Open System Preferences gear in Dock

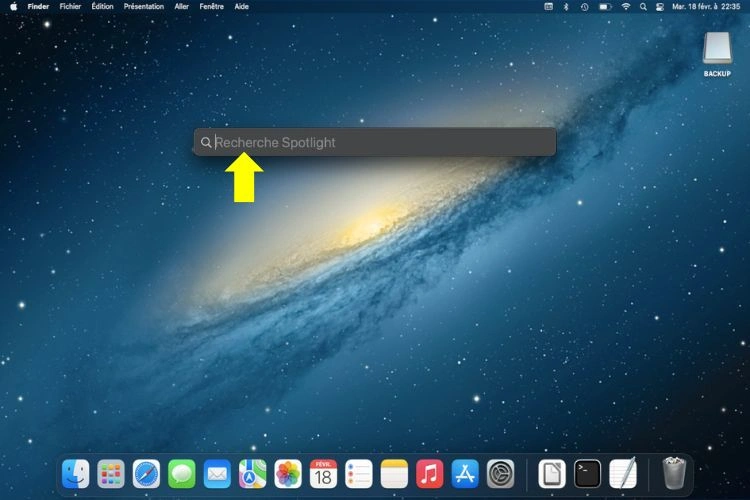500,474
